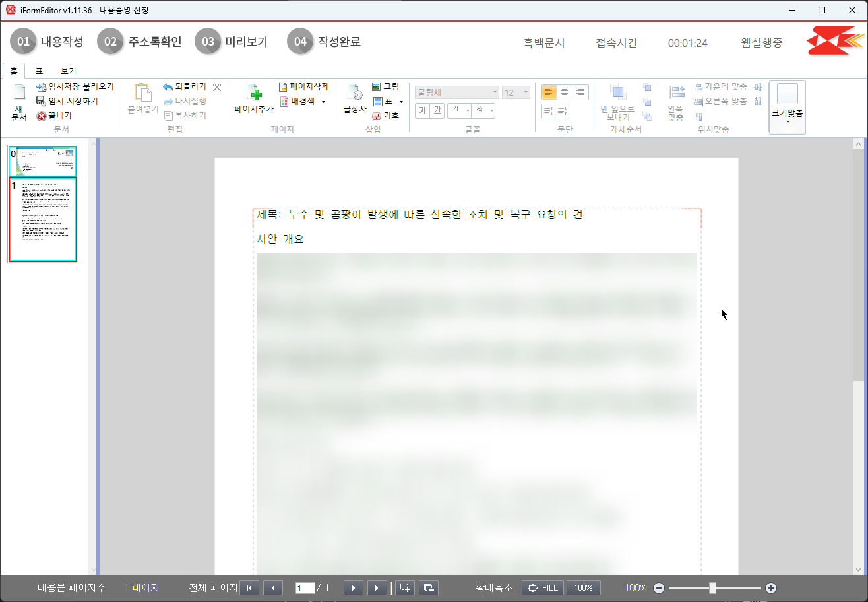Expand the 배경색 background color dropdown
This screenshot has height=602, width=868.
pos(323,102)
